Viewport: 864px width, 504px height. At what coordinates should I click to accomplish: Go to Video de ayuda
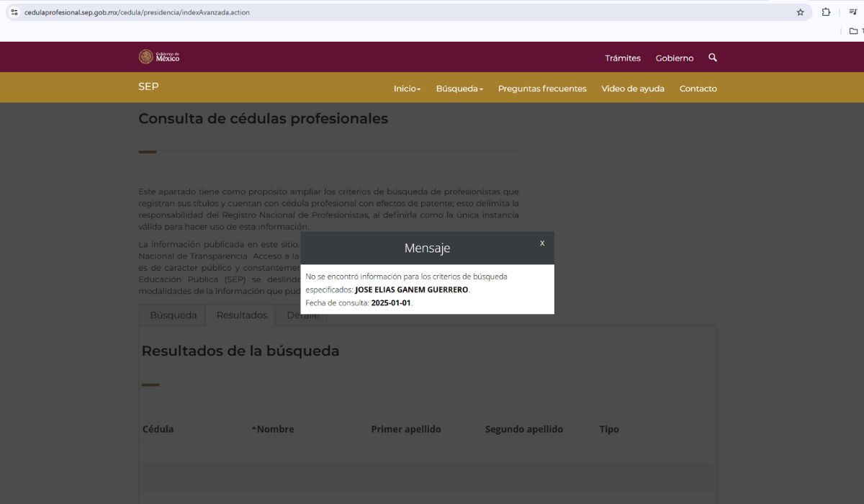click(x=633, y=89)
